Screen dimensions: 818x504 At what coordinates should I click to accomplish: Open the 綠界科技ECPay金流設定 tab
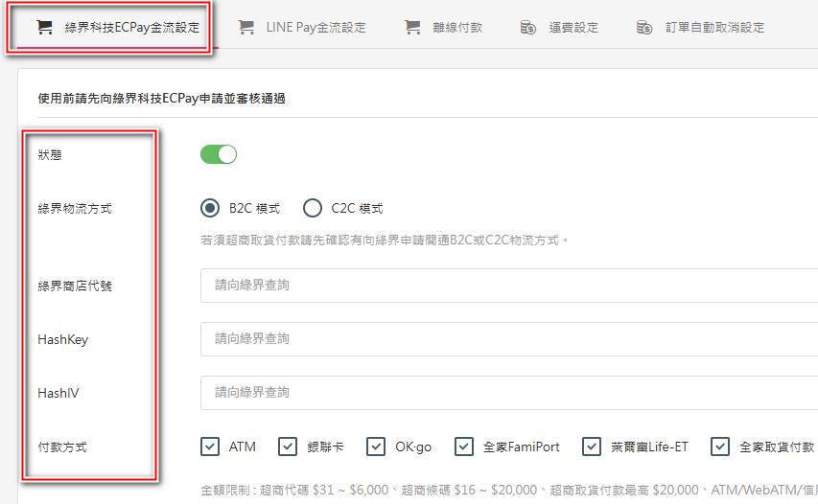click(x=117, y=27)
